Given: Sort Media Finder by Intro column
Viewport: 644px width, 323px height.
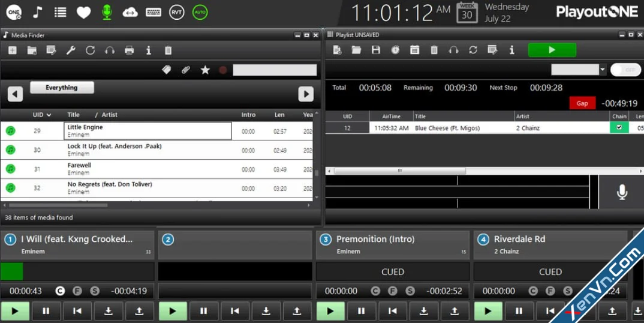Looking at the screenshot, I should tap(248, 115).
